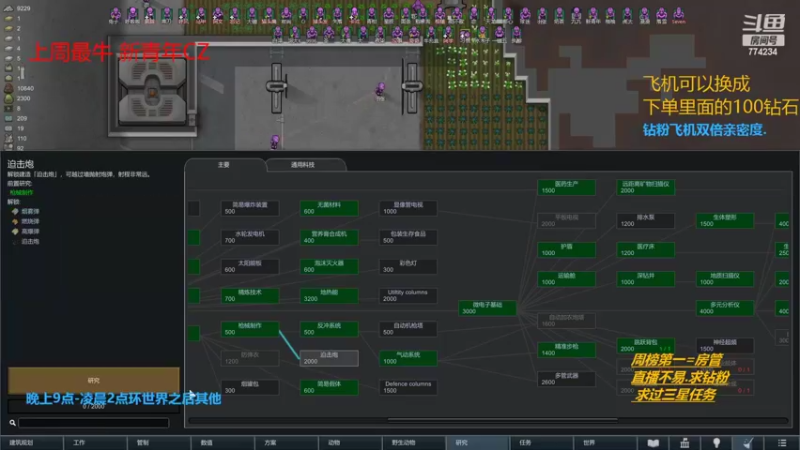Viewport: 800px width, 450px height.
Task: Select the 迫击炮 2000 research node
Action: coord(329,358)
